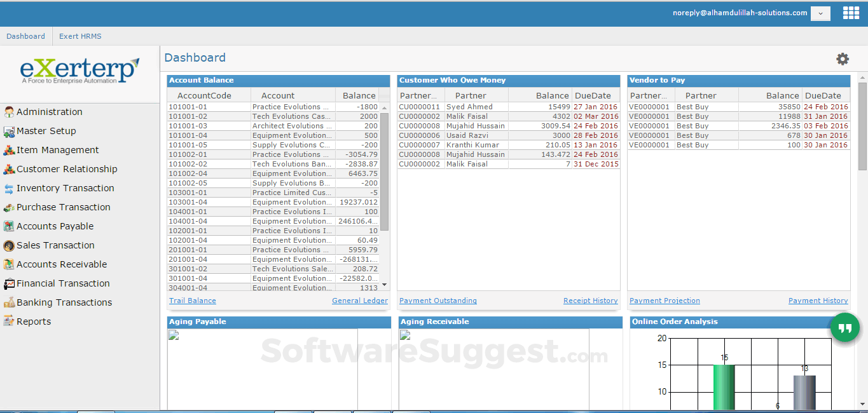The height and width of the screenshot is (413, 868).
Task: Switch to the Exert HRMS tab
Action: 80,36
